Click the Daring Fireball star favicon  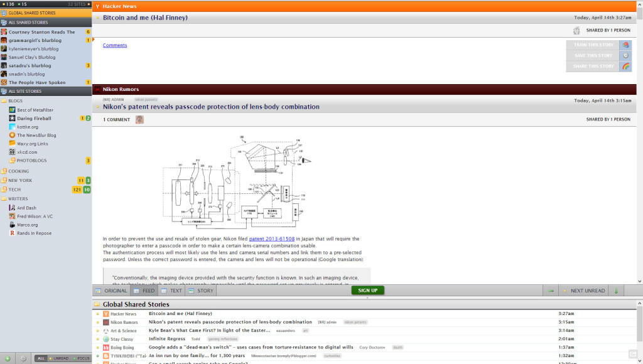point(12,118)
